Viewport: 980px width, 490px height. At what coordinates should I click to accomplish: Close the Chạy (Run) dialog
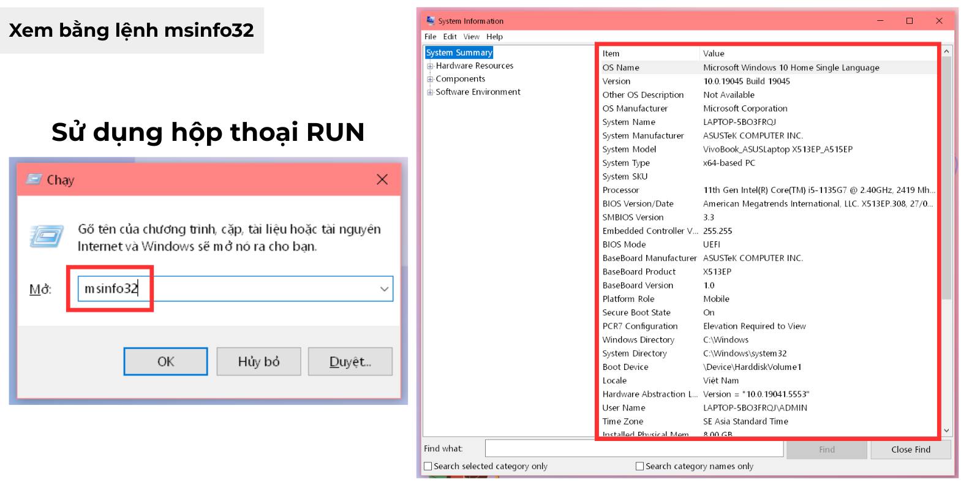click(x=382, y=179)
